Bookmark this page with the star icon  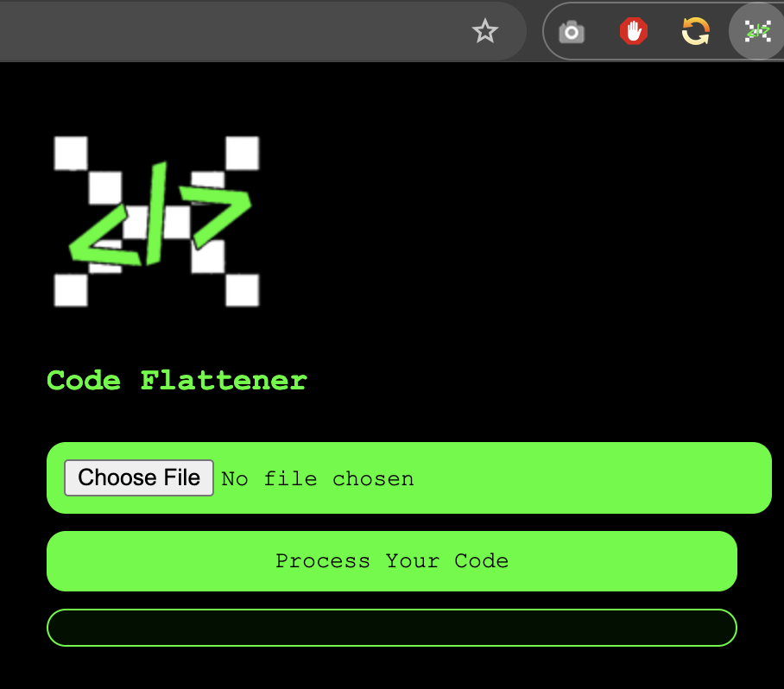click(x=485, y=31)
